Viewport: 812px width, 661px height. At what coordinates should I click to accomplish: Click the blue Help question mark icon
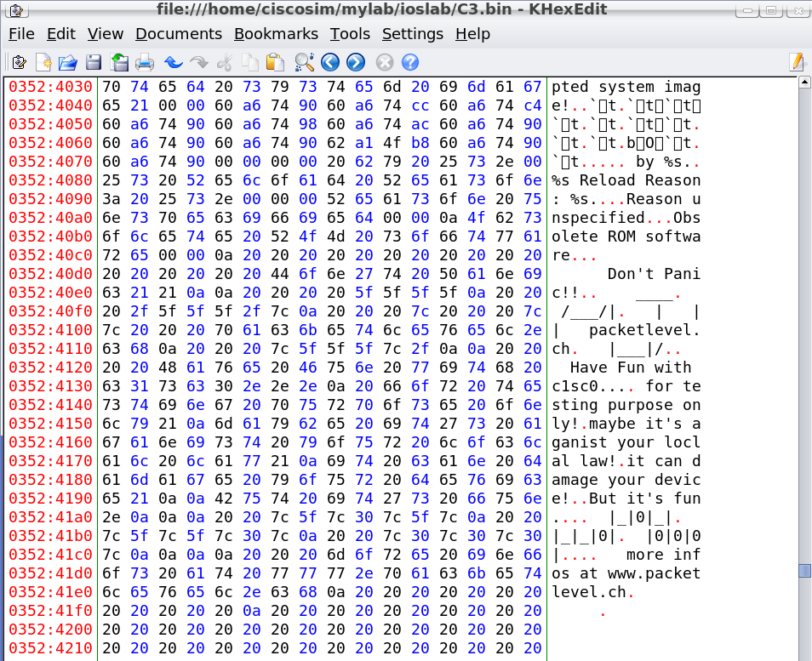point(409,62)
